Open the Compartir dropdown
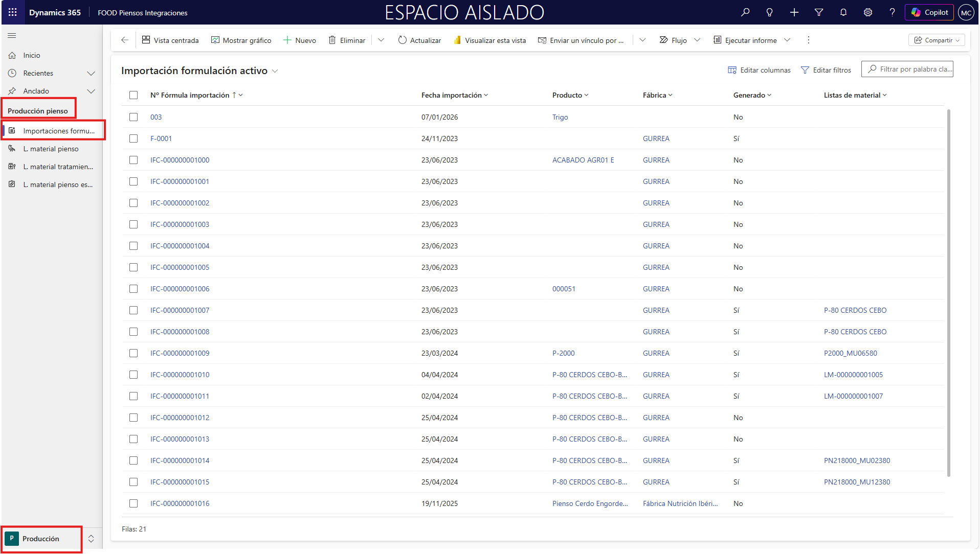Image resolution: width=980 pixels, height=554 pixels. click(x=937, y=40)
